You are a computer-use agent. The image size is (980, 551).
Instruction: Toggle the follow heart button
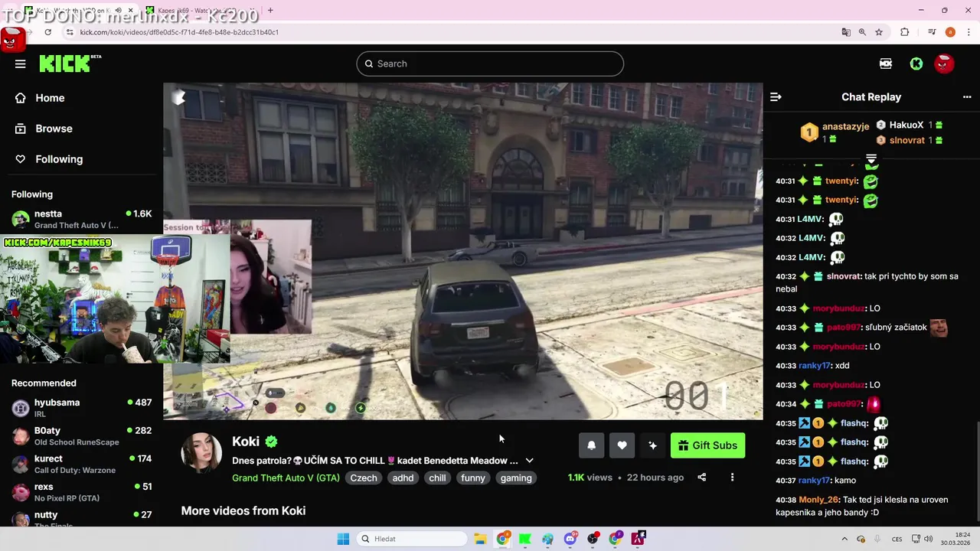[622, 445]
